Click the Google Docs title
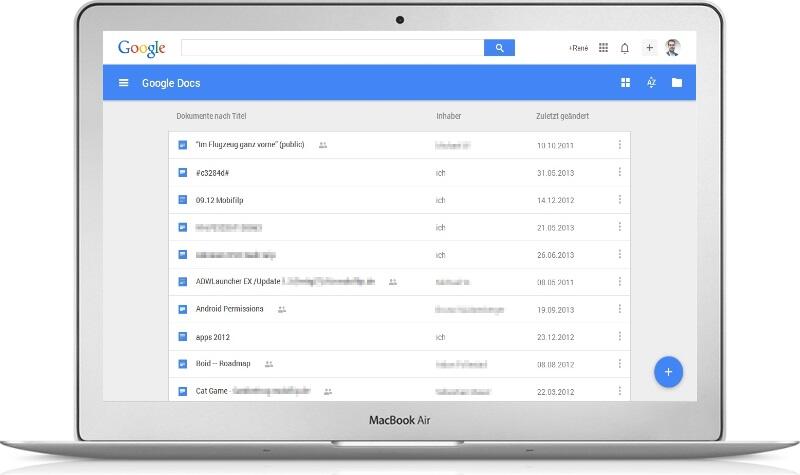This screenshot has height=475, width=800. [171, 83]
